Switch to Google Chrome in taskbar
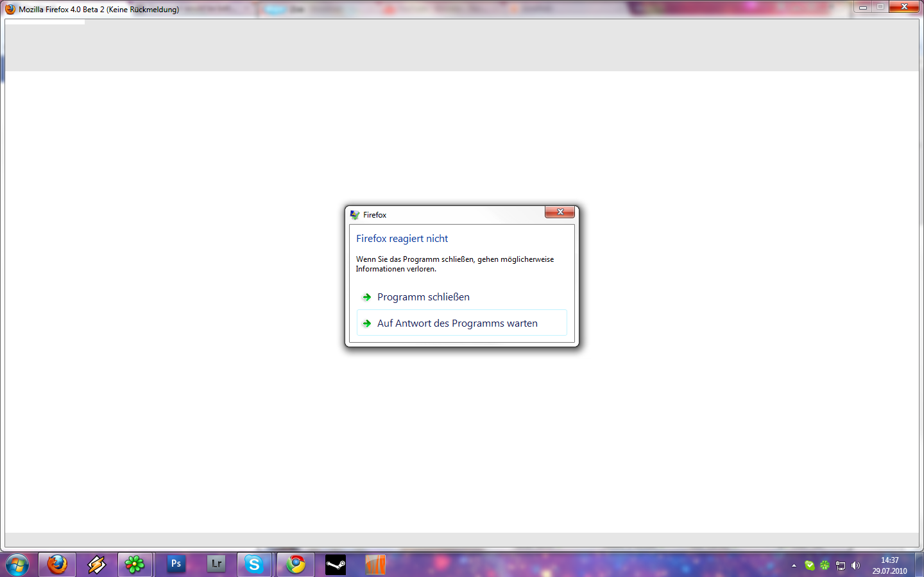 coord(296,565)
